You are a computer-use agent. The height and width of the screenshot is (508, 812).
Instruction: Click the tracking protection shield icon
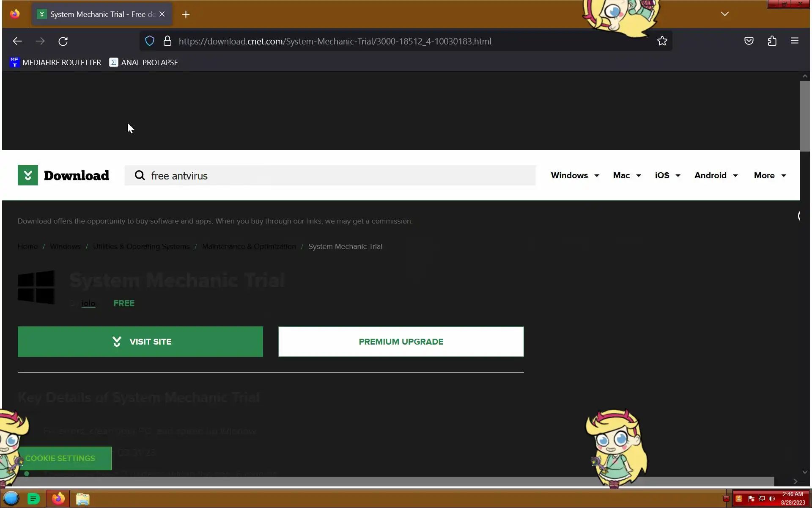(x=149, y=41)
